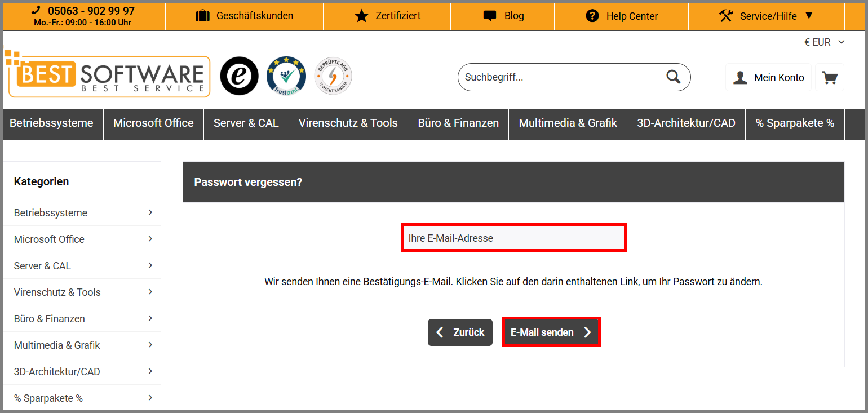Image resolution: width=868 pixels, height=413 pixels.
Task: Expand Virenschutz & Tools sidebar chevron
Action: (150, 292)
